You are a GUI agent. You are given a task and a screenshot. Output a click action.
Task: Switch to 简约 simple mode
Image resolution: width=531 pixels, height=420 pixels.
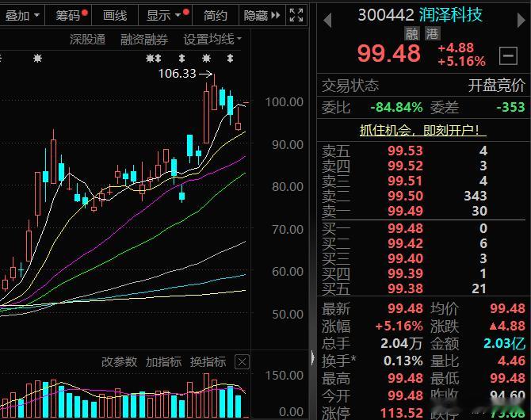[216, 15]
